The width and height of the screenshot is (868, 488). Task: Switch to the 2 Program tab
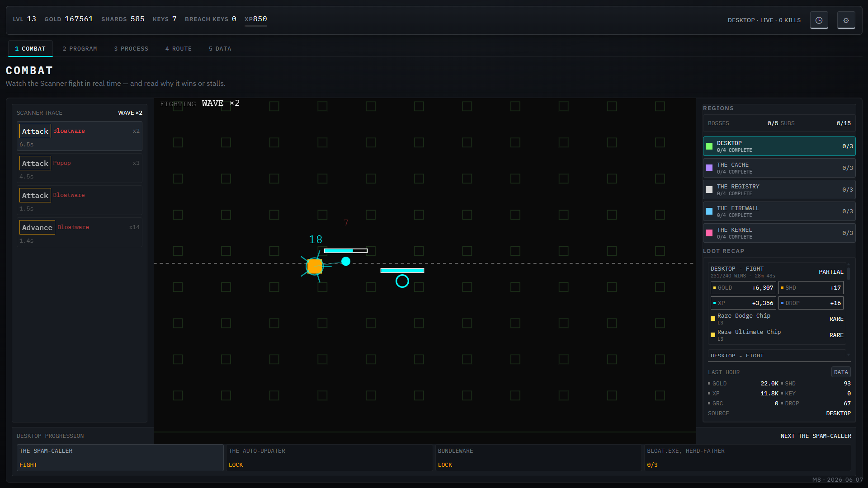tap(80, 49)
